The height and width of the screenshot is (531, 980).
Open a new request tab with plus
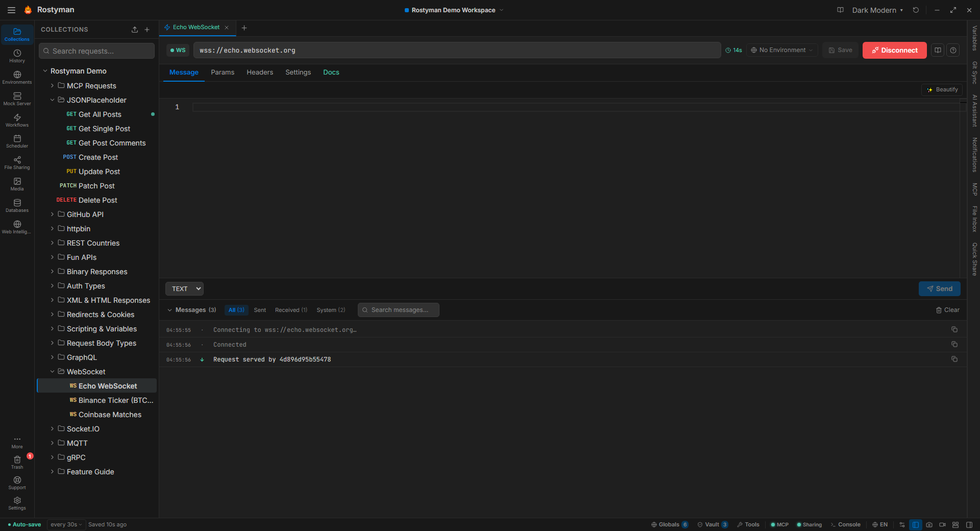click(244, 28)
